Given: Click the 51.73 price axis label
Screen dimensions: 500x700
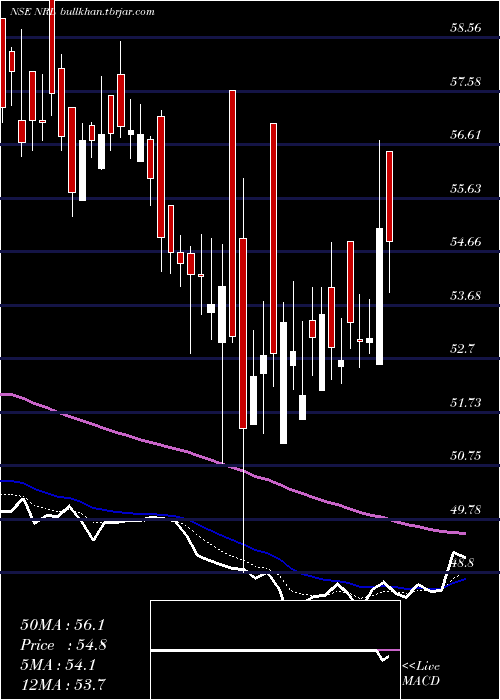Looking at the screenshot, I should (x=465, y=402).
